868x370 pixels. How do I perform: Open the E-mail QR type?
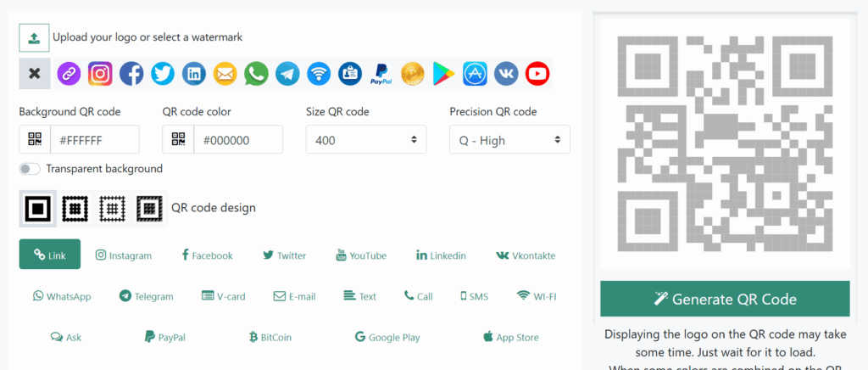pos(294,296)
